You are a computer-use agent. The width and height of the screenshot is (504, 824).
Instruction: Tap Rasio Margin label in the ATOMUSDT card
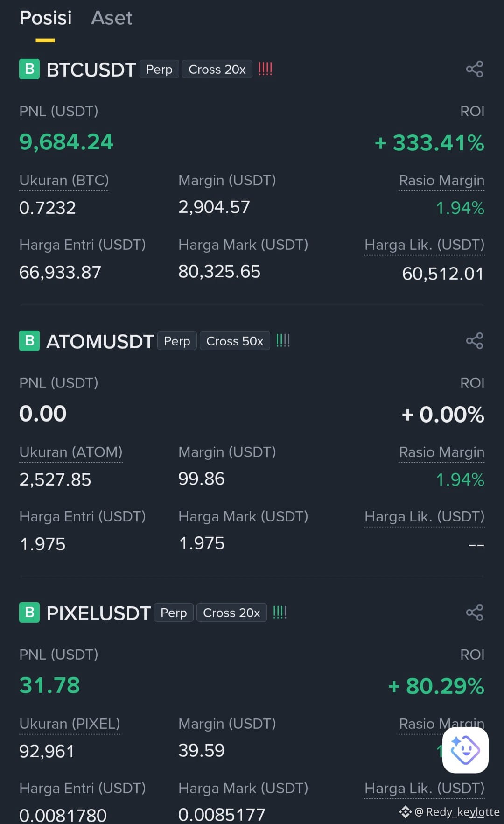click(x=441, y=452)
